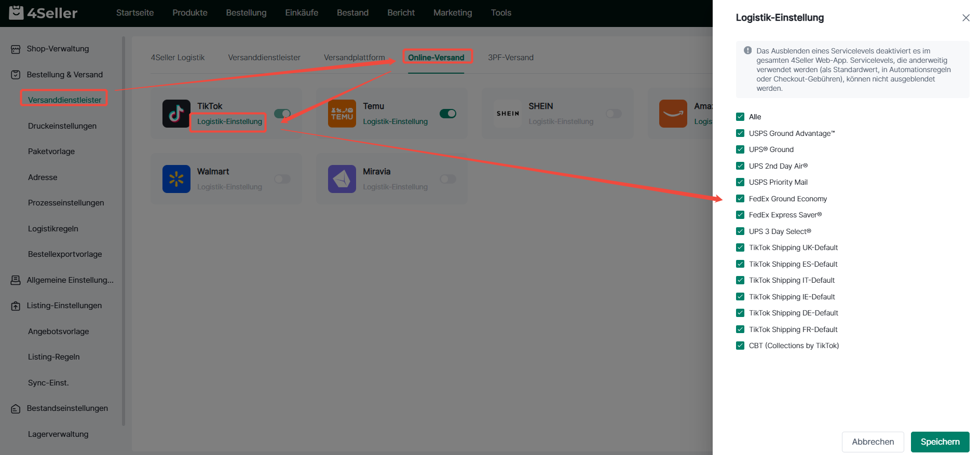This screenshot has width=980, height=455.
Task: Open the Tools menu
Action: [501, 12]
